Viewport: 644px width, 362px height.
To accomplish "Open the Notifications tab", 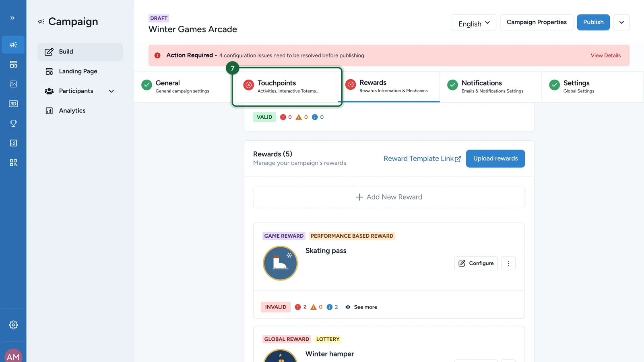I will click(x=491, y=87).
